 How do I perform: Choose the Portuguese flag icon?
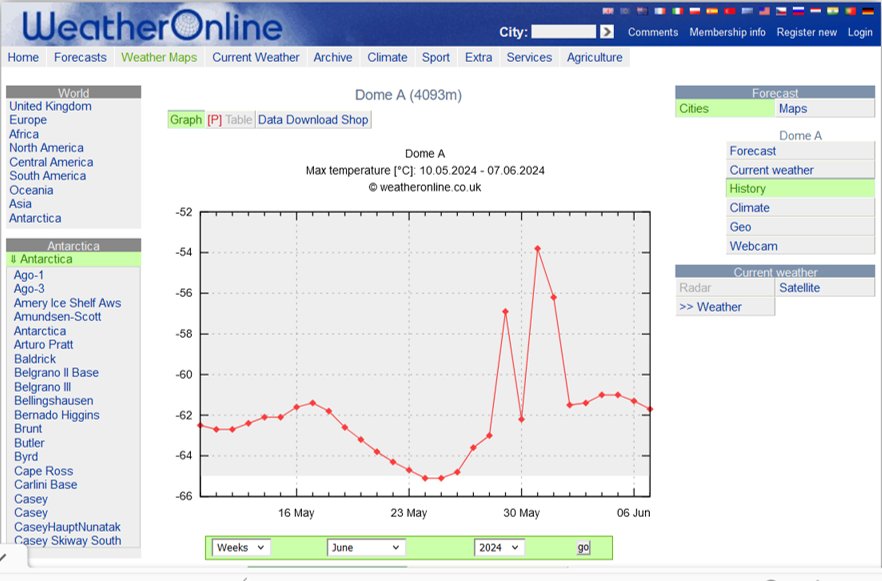[850, 11]
